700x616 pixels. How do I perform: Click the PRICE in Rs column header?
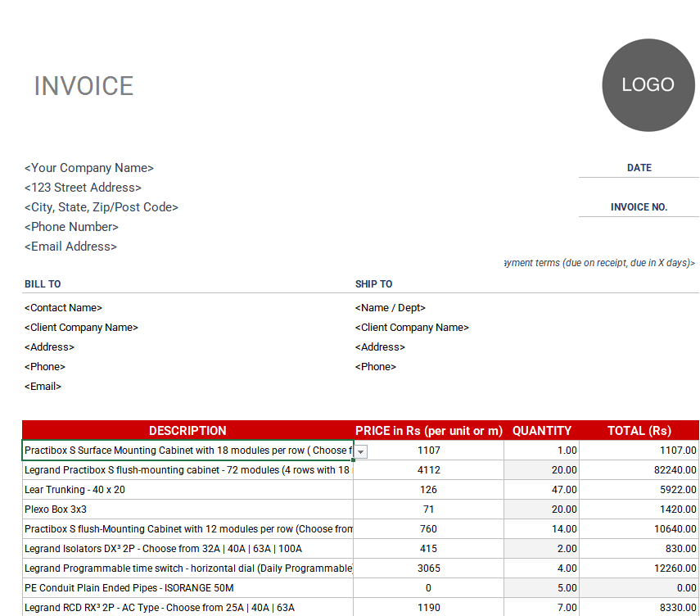pyautogui.click(x=428, y=431)
